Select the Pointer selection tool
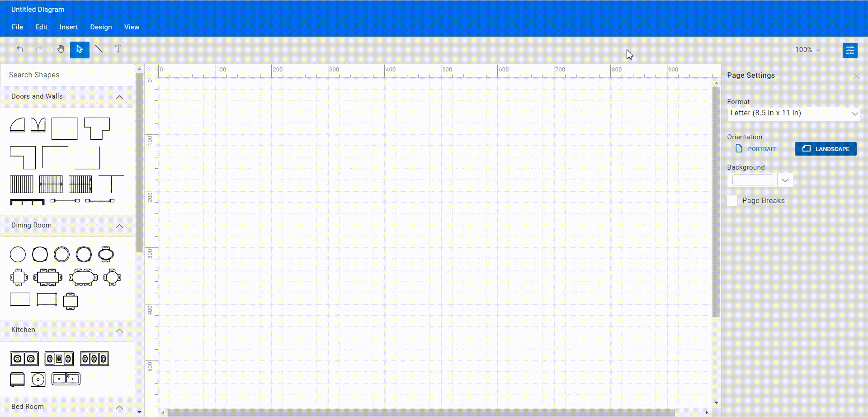Screen dimensions: 868x417 80,49
